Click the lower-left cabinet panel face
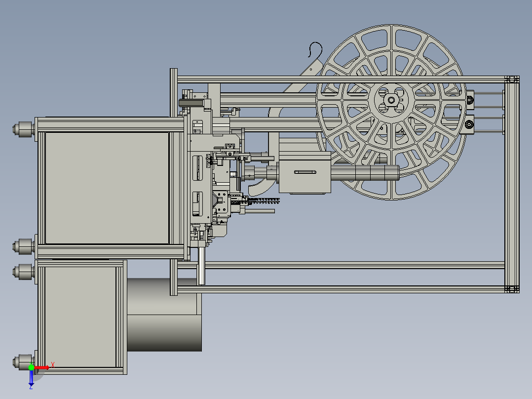The width and height of the screenshot is (532, 399). [x=80, y=317]
